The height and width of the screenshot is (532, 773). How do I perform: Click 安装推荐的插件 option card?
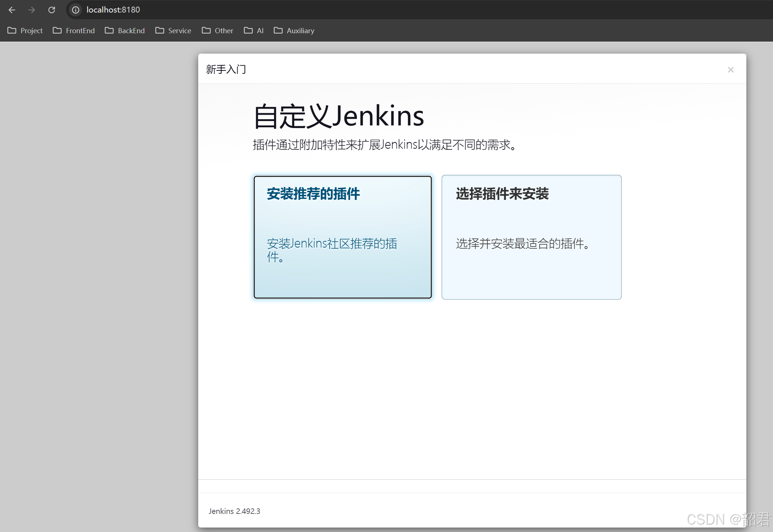(x=342, y=237)
